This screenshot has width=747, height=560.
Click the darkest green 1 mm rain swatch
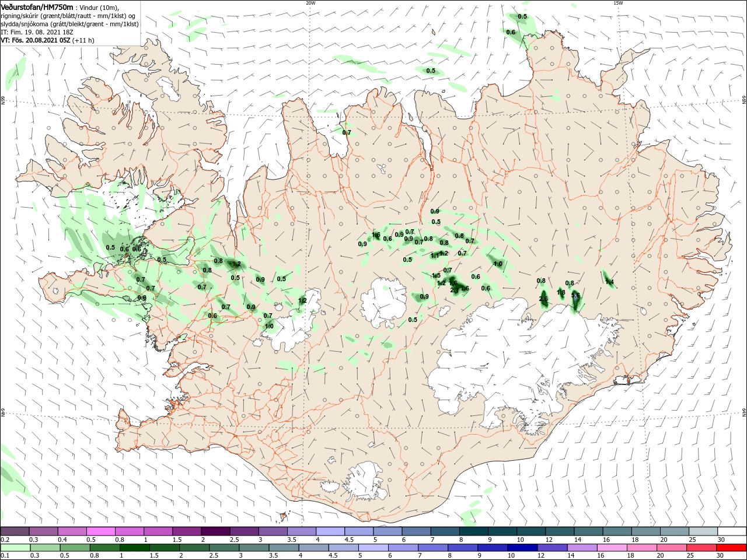pos(134,548)
